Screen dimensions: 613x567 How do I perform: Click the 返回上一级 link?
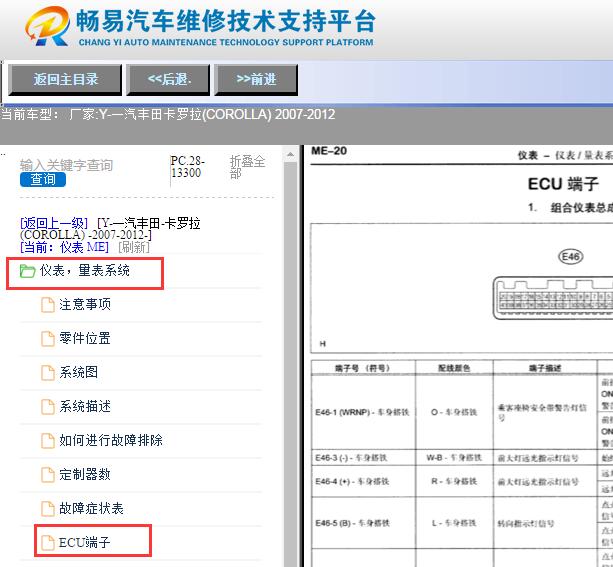54,223
